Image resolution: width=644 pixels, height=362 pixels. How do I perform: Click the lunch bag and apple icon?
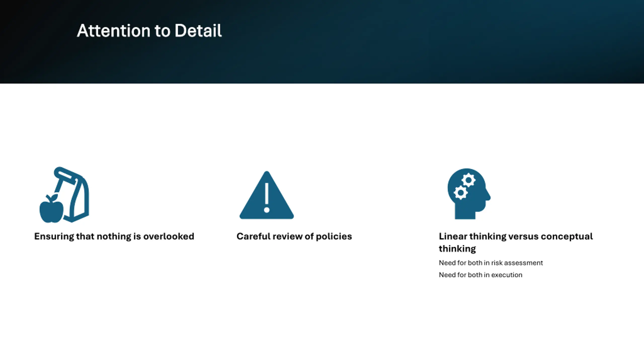coord(64,195)
